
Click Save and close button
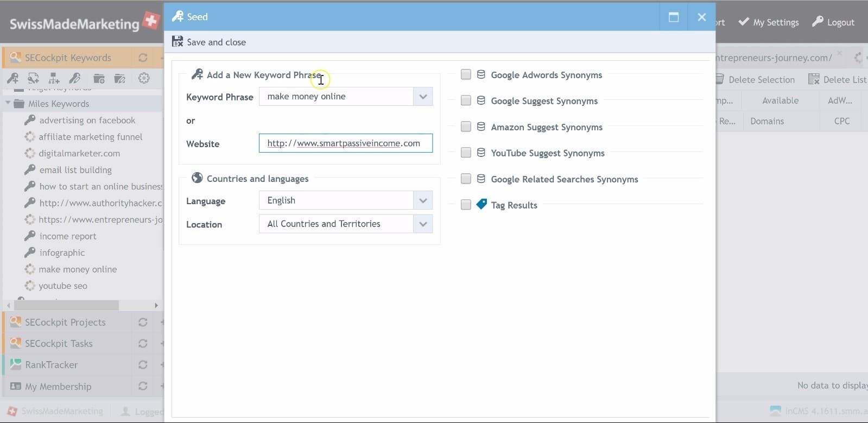(x=209, y=42)
